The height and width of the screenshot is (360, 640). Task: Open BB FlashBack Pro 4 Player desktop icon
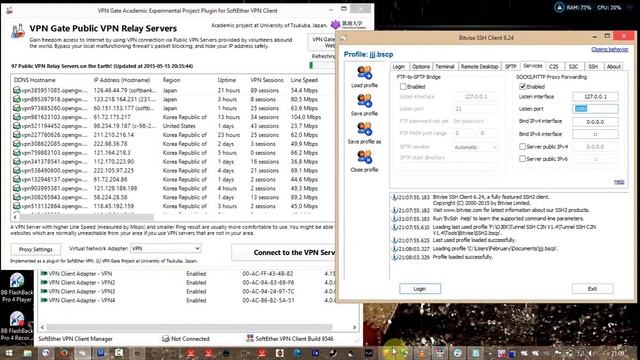click(x=17, y=288)
